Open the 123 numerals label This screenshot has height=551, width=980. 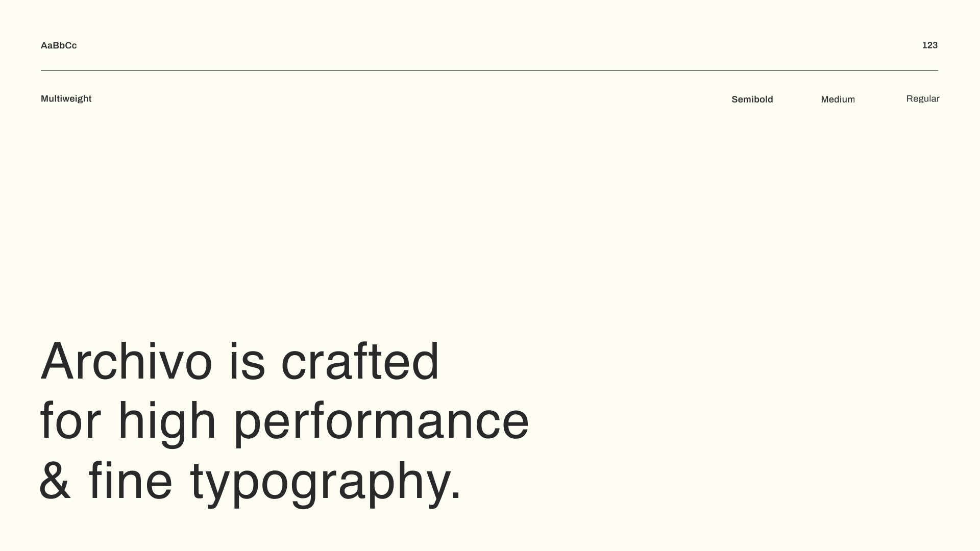tap(930, 45)
